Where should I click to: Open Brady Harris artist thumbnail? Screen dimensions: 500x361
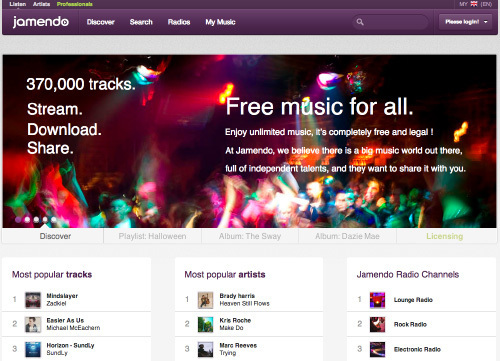(x=205, y=300)
